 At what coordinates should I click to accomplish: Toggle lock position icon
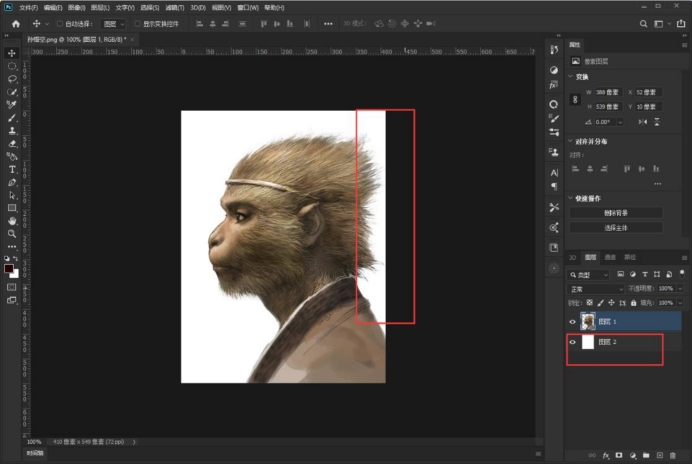click(x=611, y=303)
